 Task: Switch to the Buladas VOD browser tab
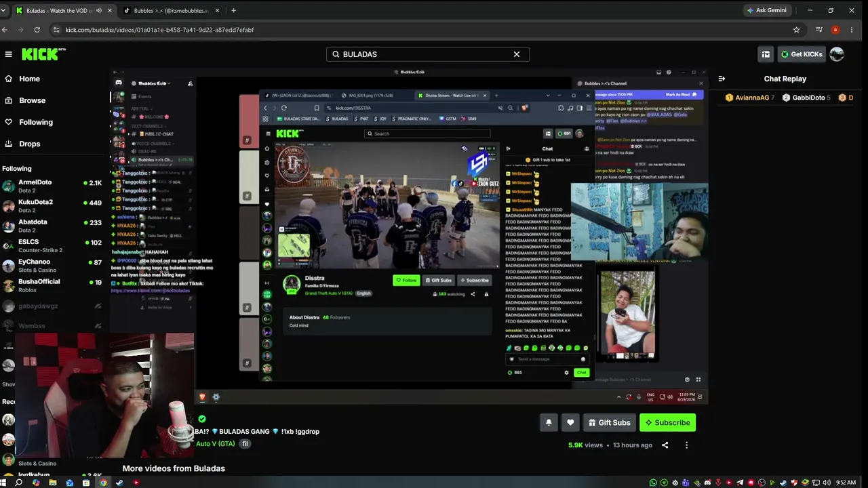pos(64,10)
